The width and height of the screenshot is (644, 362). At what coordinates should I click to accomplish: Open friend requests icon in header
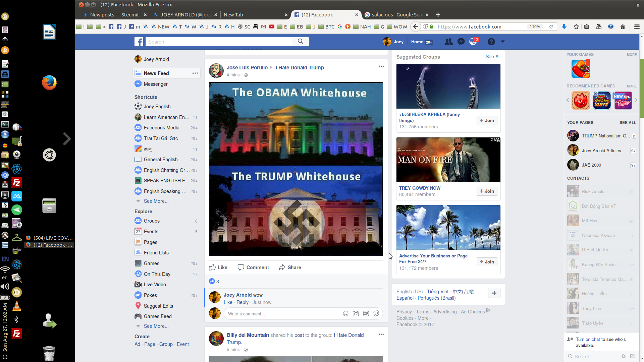(x=448, y=42)
